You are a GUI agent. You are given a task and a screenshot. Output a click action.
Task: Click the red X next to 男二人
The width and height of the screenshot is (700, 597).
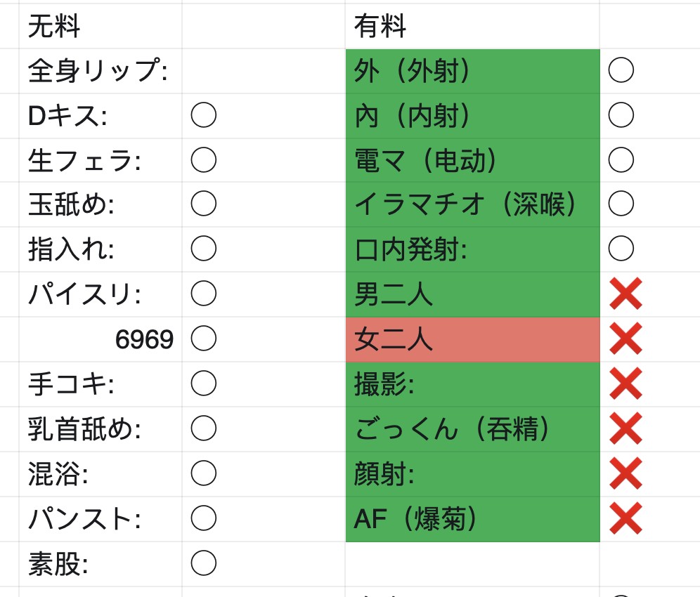tap(626, 294)
